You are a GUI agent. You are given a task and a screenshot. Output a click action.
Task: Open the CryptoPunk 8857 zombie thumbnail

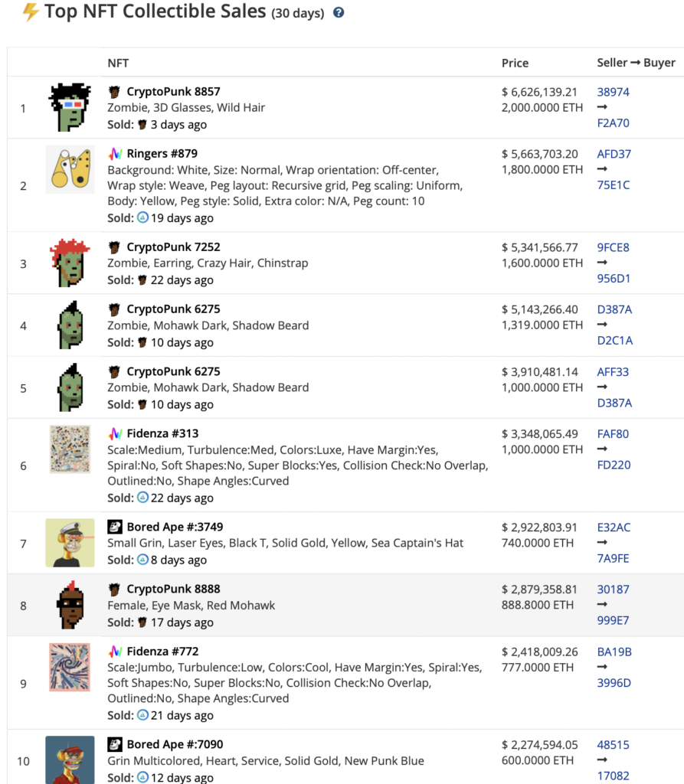(70, 108)
